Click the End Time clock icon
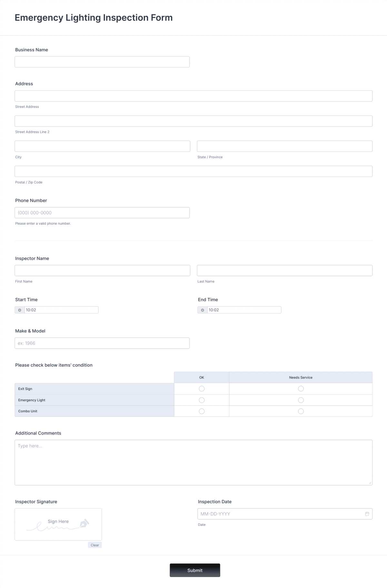387x588 pixels. tap(203, 310)
